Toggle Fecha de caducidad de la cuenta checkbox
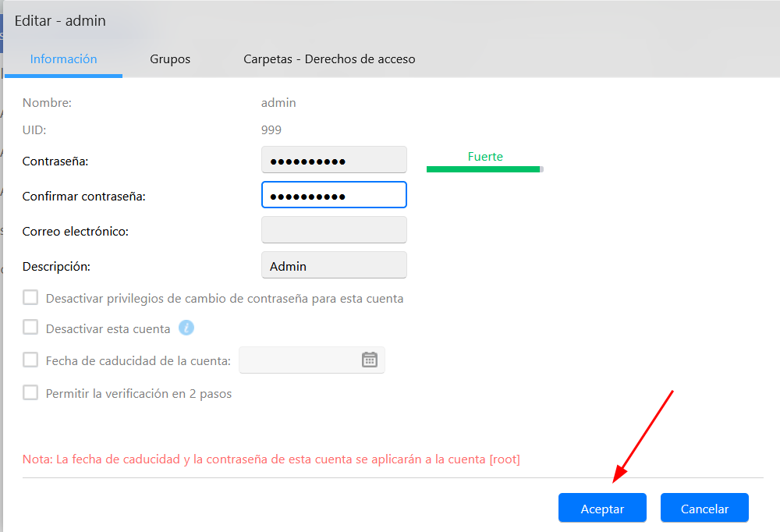Viewport: 780px width, 532px height. tap(30, 360)
